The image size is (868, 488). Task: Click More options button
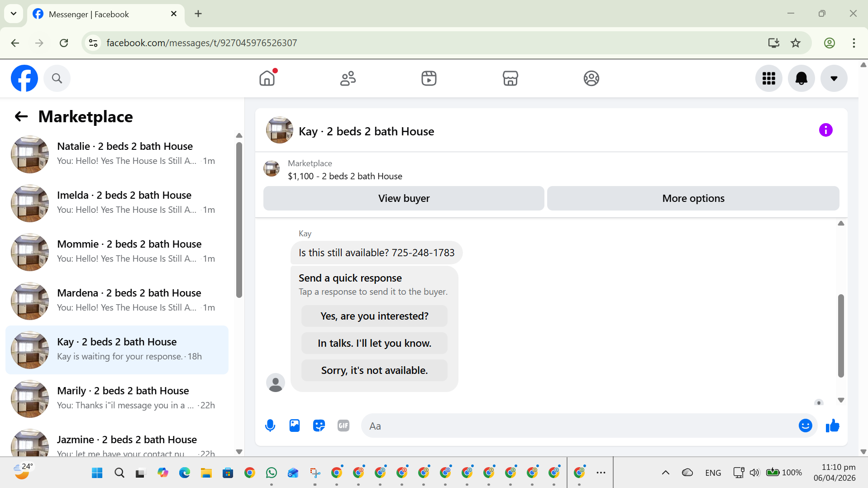693,198
